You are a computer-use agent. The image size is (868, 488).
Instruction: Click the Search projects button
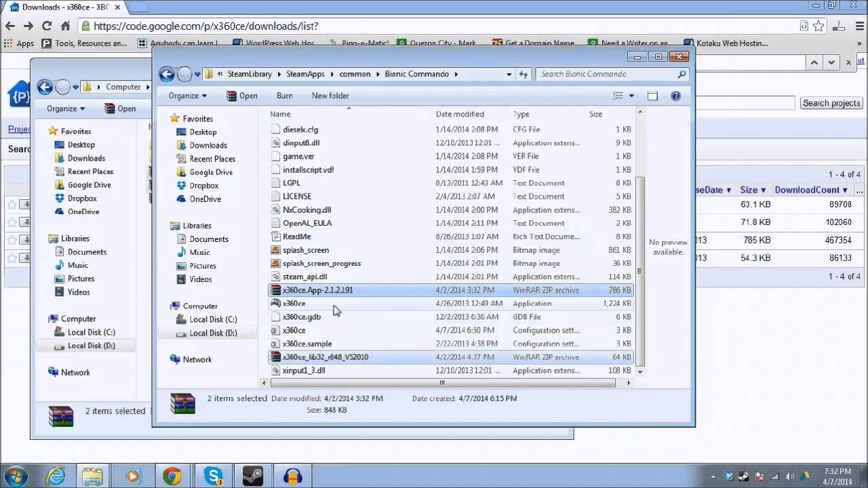pos(831,103)
